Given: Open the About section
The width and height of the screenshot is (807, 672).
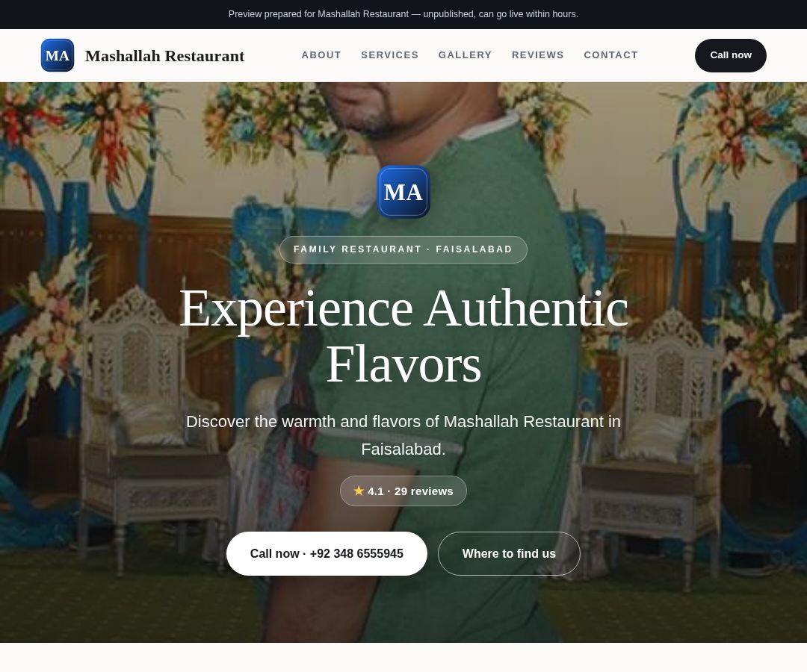Looking at the screenshot, I should (x=321, y=55).
